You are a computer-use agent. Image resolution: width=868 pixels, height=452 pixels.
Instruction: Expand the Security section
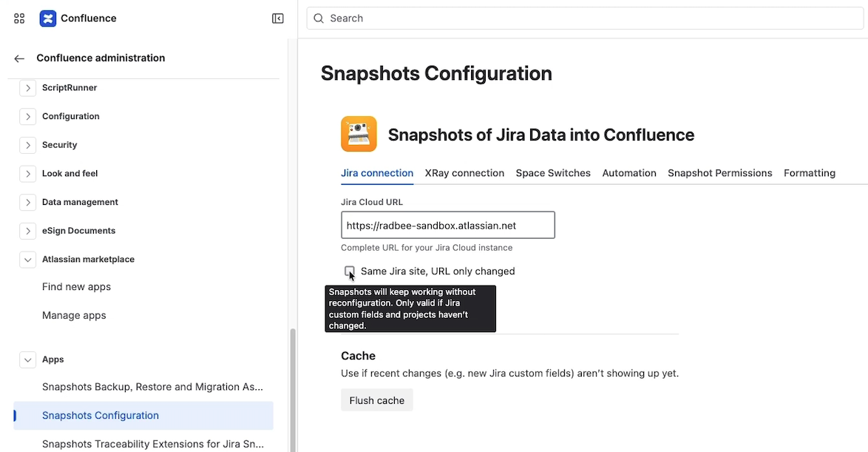click(x=27, y=145)
